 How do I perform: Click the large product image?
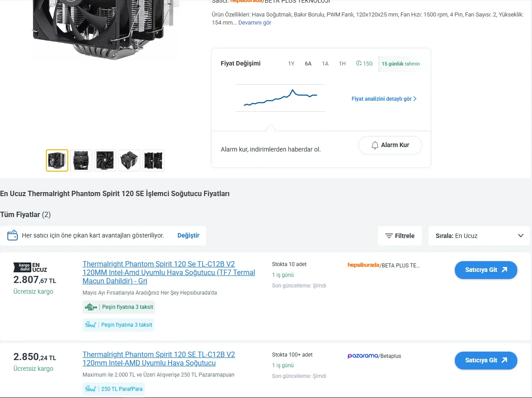tap(103, 30)
